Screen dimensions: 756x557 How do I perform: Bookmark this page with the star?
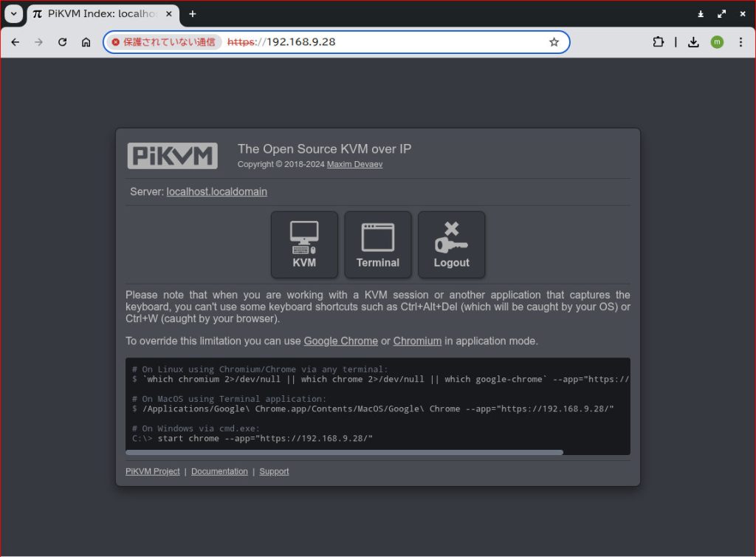tap(554, 42)
